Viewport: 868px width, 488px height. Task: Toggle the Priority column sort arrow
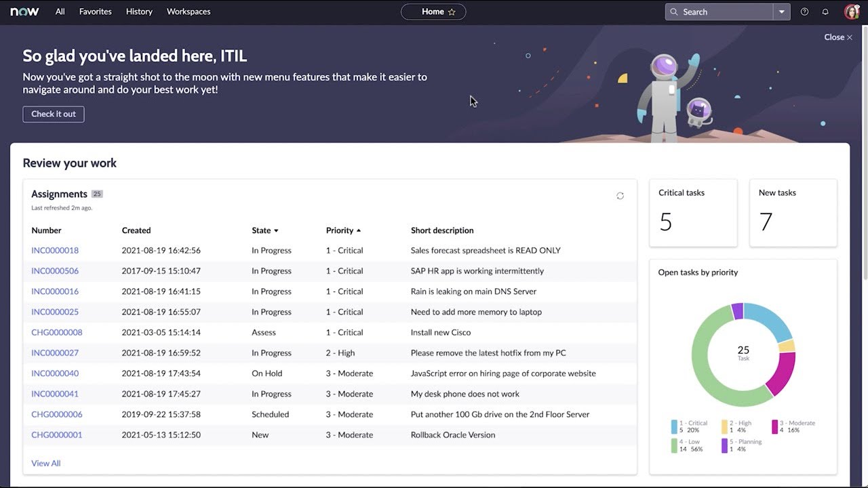point(359,230)
